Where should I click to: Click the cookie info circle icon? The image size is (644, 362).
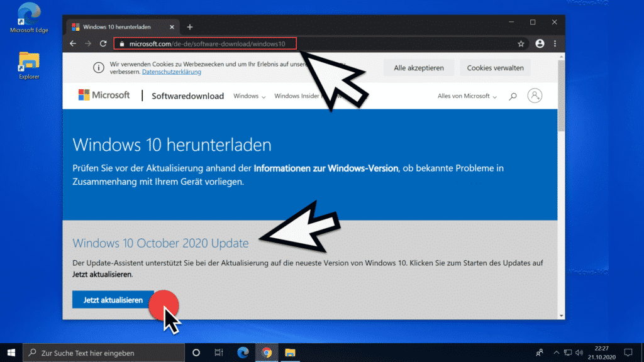pos(99,68)
